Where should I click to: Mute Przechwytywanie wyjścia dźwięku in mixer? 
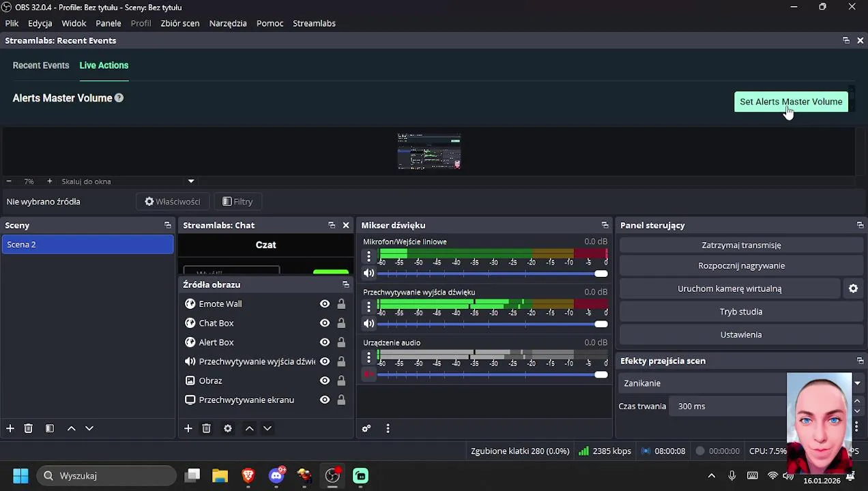pyautogui.click(x=368, y=324)
